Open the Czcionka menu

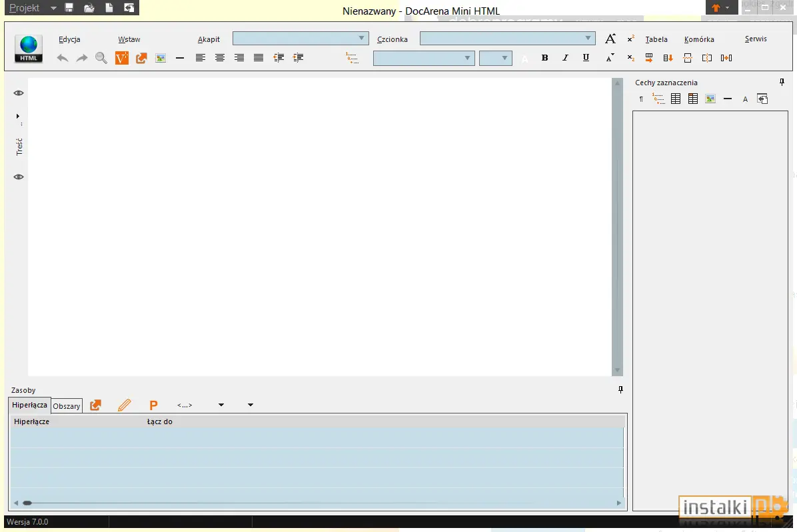click(393, 39)
